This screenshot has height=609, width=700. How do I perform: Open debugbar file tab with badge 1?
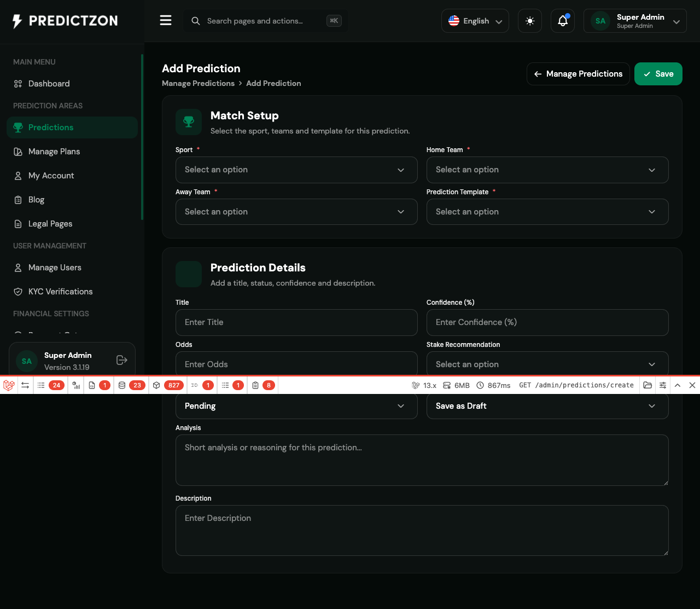[x=99, y=385]
